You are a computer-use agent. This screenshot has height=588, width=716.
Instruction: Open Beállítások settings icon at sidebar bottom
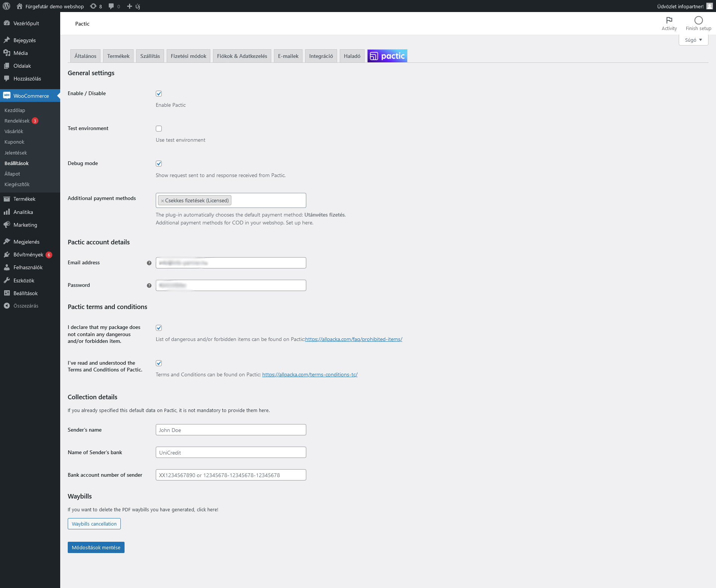pyautogui.click(x=7, y=293)
